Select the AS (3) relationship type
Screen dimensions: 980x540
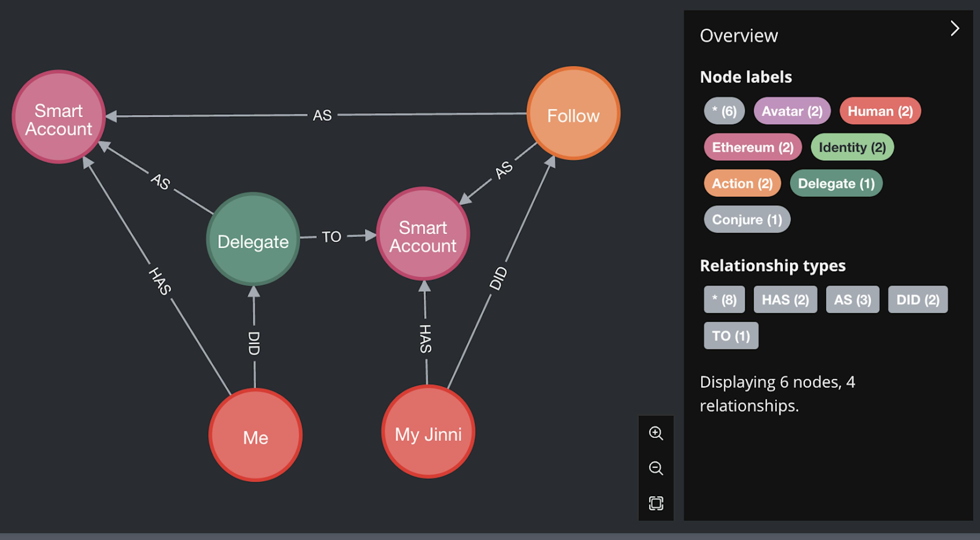tap(852, 300)
